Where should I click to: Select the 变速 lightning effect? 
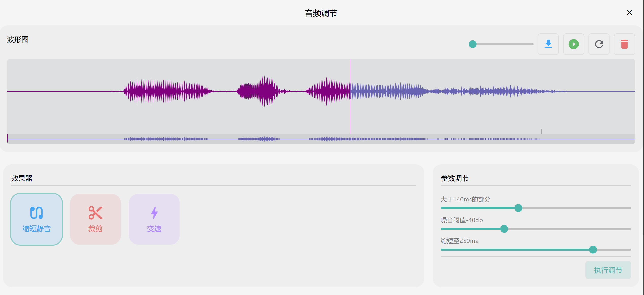154,219
